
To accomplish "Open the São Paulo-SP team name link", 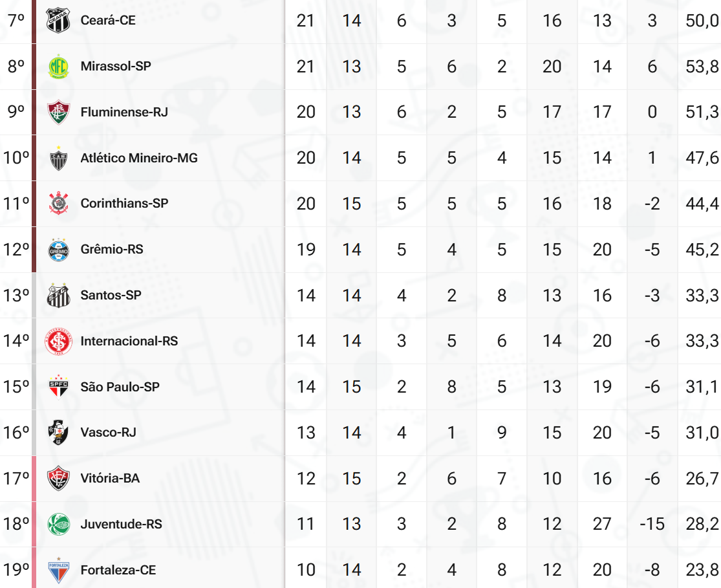I will [x=120, y=387].
